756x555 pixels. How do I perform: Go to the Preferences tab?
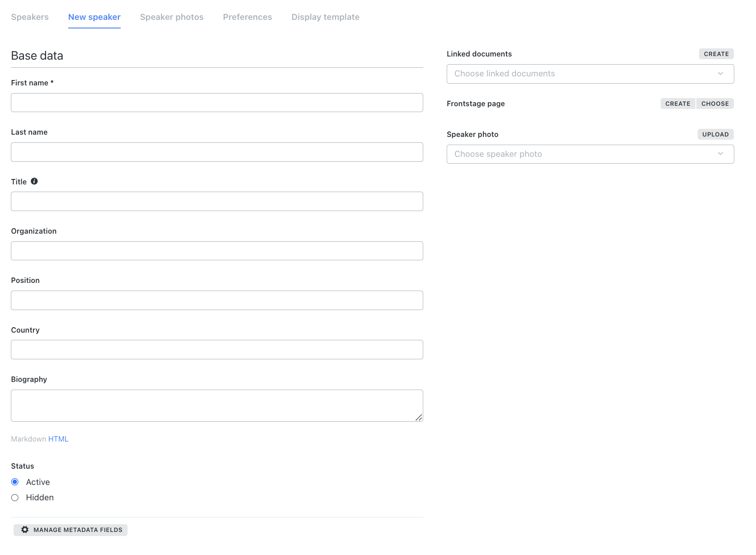pos(247,17)
